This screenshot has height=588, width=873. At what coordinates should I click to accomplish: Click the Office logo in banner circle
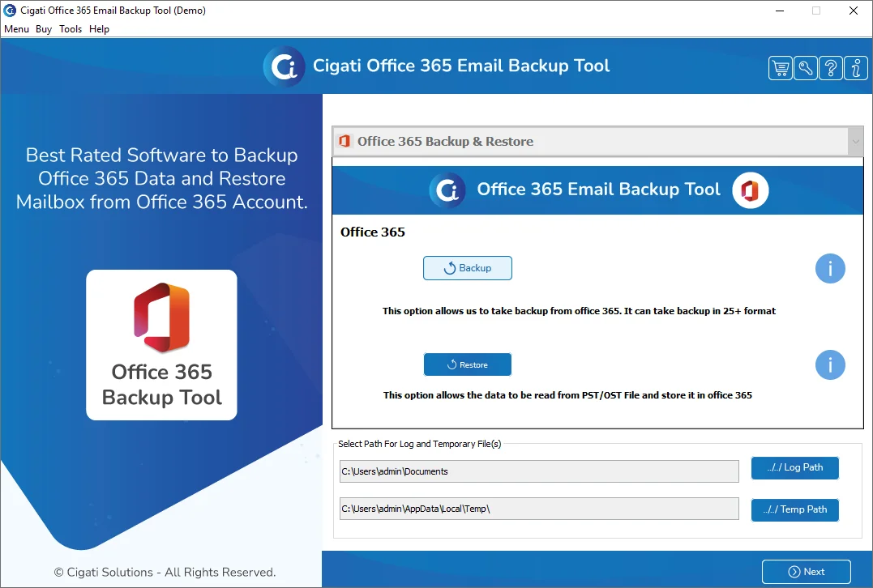coord(750,190)
